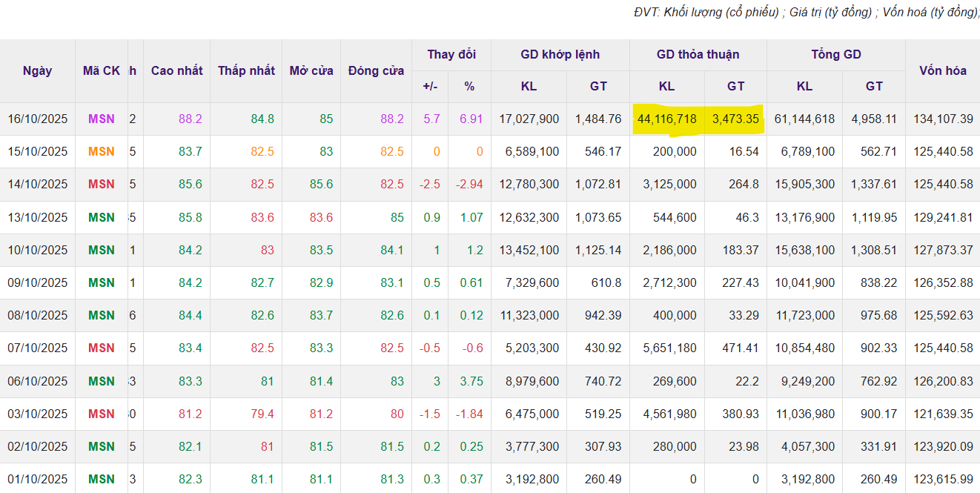The width and height of the screenshot is (980, 493).
Task: Click the Vốn hóa column header
Action: [x=942, y=71]
